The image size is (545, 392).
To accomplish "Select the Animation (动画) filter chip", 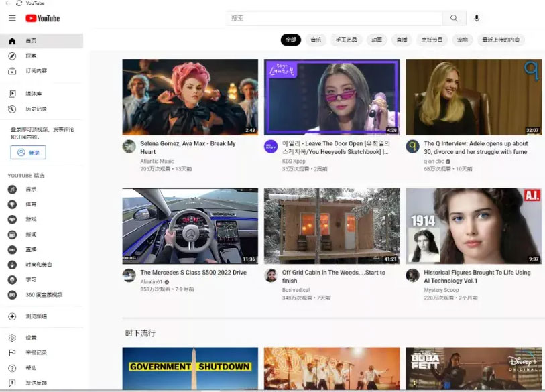I will [377, 40].
